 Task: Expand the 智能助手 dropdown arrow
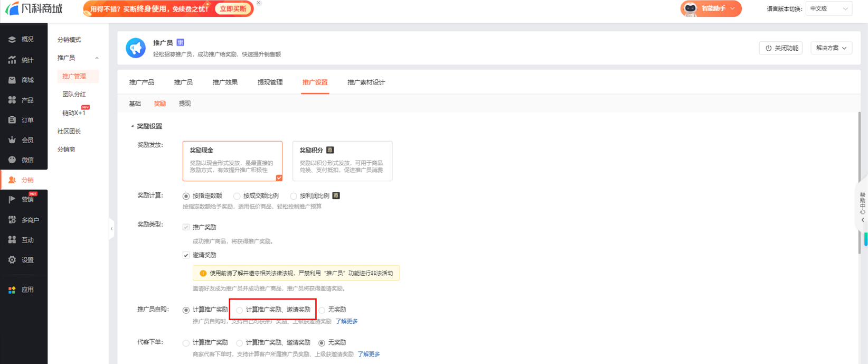tap(732, 8)
